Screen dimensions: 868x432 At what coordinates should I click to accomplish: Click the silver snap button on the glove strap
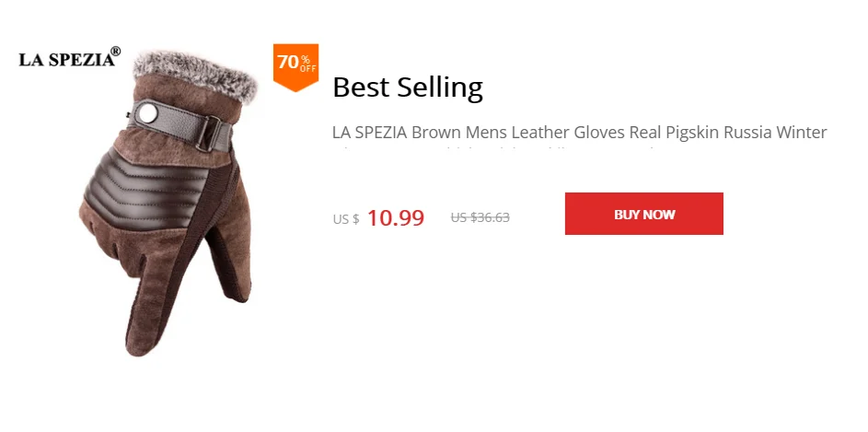point(148,113)
